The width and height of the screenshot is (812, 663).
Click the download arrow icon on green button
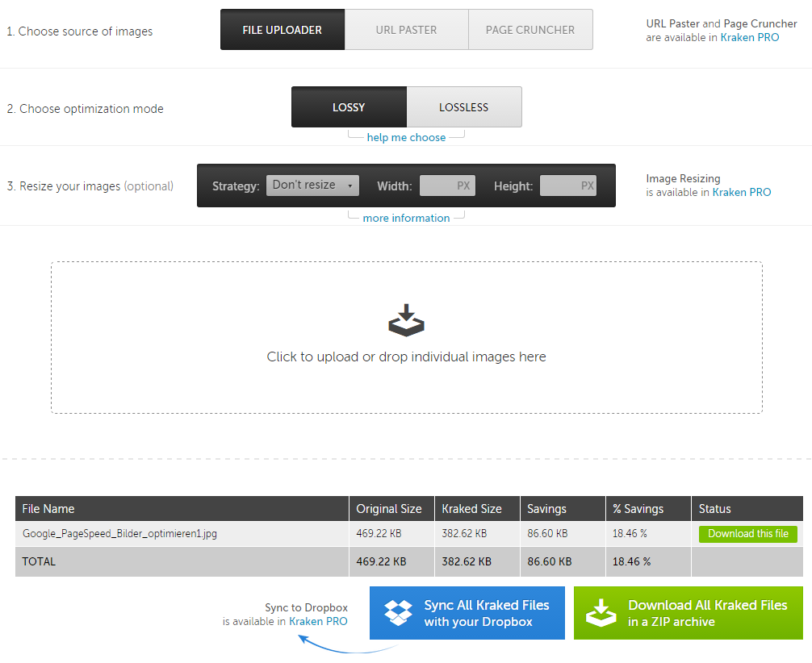coord(601,613)
